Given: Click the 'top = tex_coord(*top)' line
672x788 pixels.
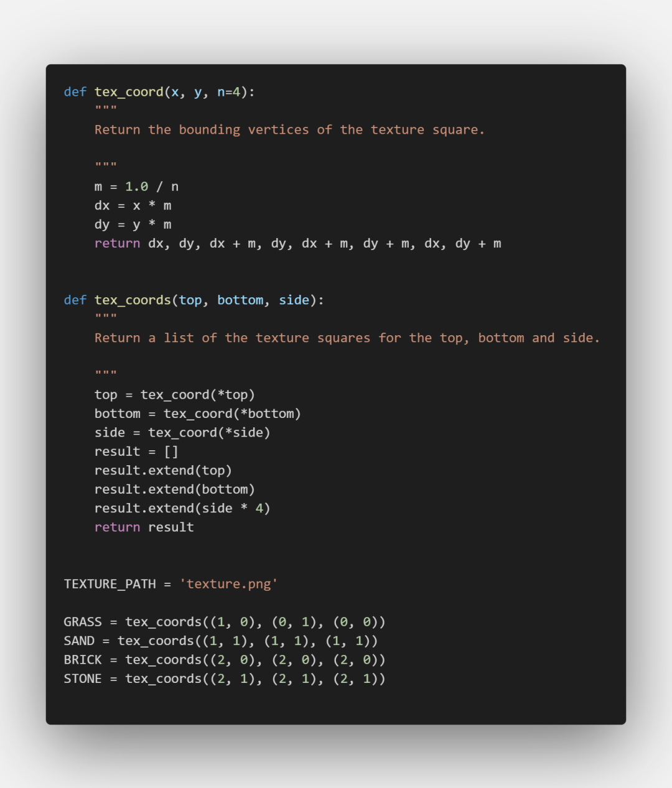Looking at the screenshot, I should [x=174, y=395].
